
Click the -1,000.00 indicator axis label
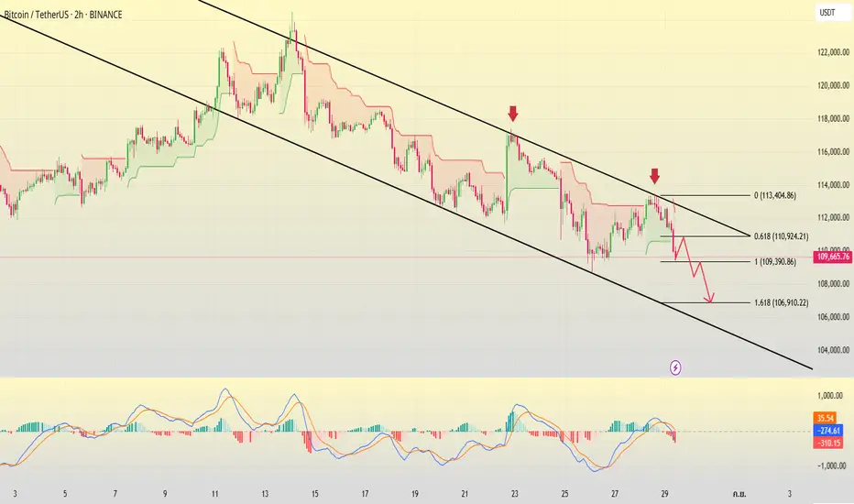830,466
